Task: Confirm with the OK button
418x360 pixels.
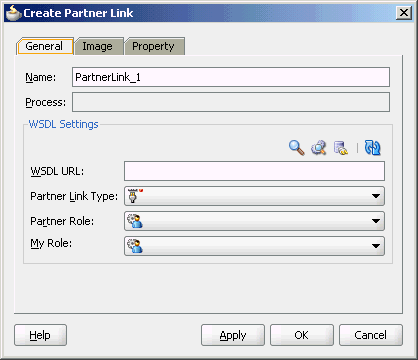Action: click(x=302, y=335)
